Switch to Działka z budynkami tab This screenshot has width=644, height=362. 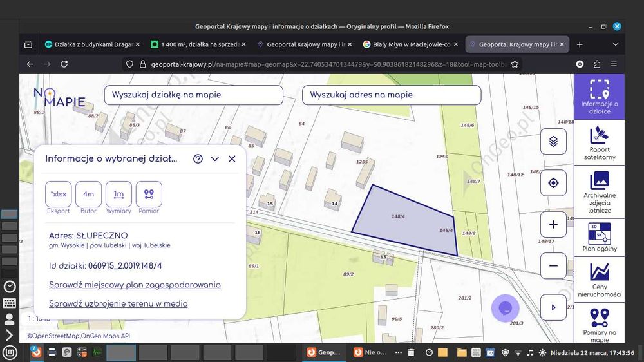[x=92, y=44]
